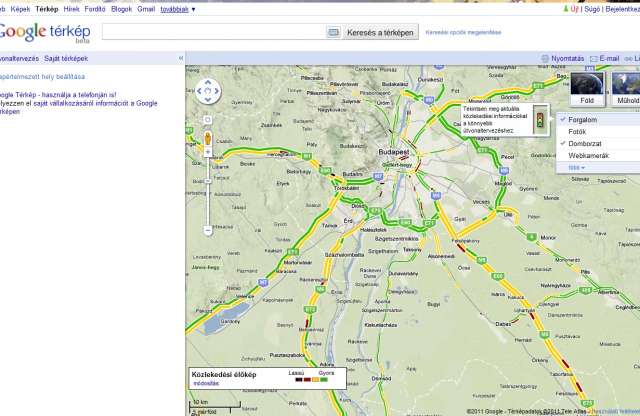Switch to Műhold satellite view thumbnail

pos(626,89)
